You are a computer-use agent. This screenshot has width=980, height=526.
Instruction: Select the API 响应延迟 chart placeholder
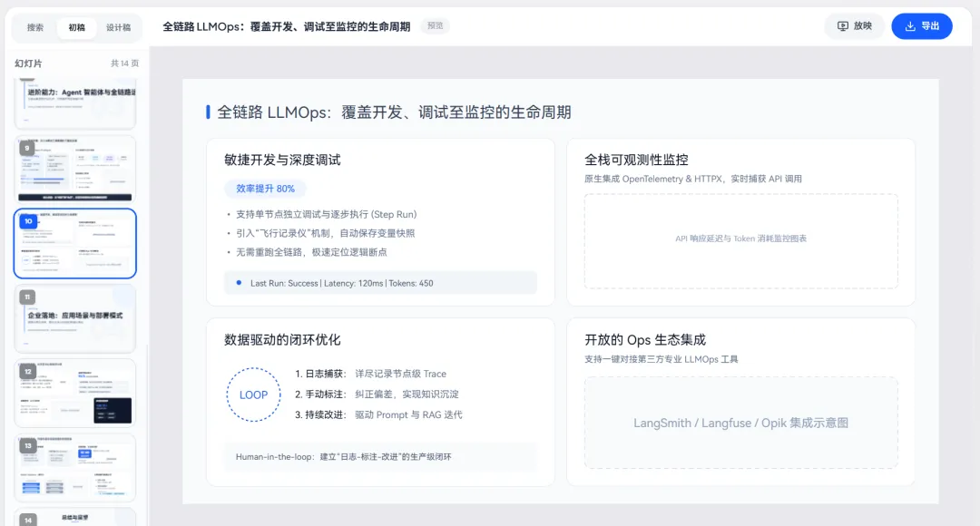click(740, 239)
